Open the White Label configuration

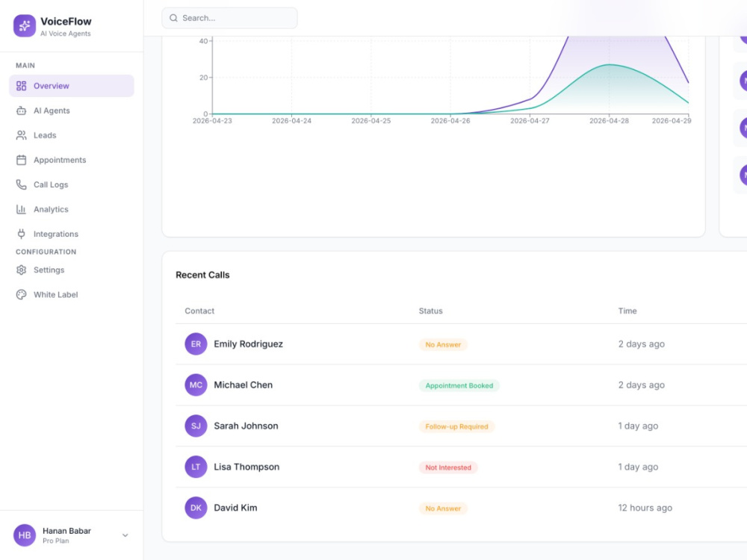tap(72, 295)
